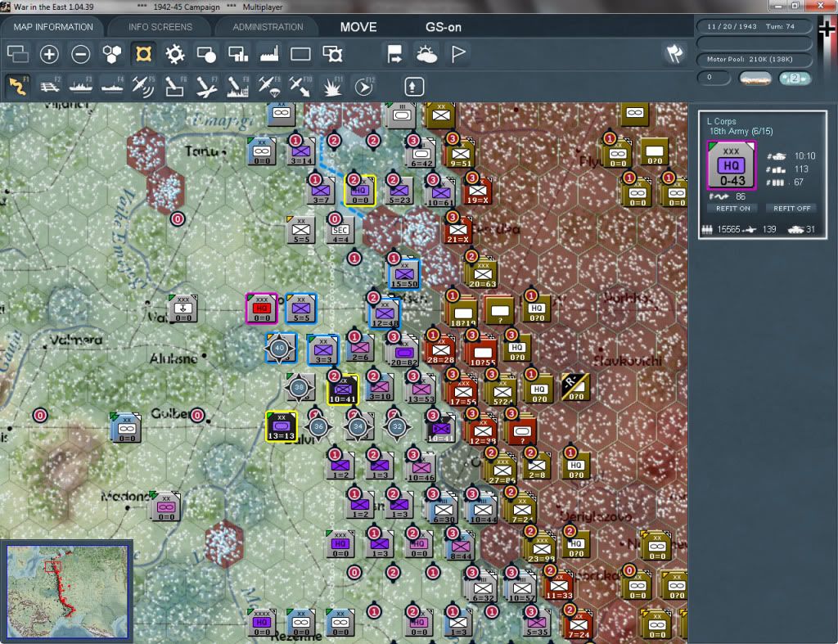Select the Soviet 20=63 unit stack

(481, 274)
